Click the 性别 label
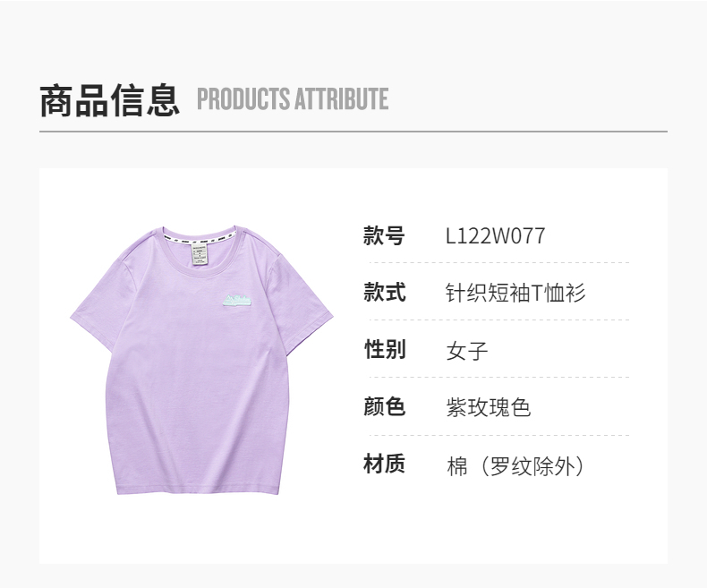This screenshot has height=588, width=707. pos(385,349)
